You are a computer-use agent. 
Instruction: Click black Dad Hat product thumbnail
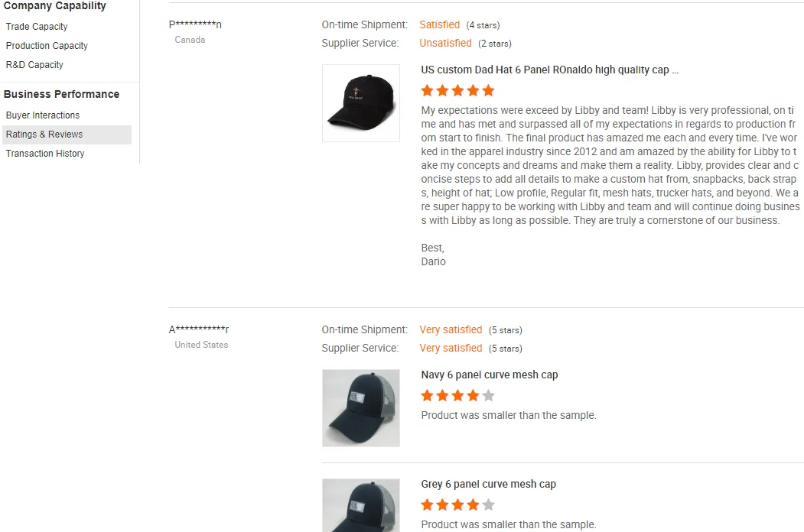361,103
